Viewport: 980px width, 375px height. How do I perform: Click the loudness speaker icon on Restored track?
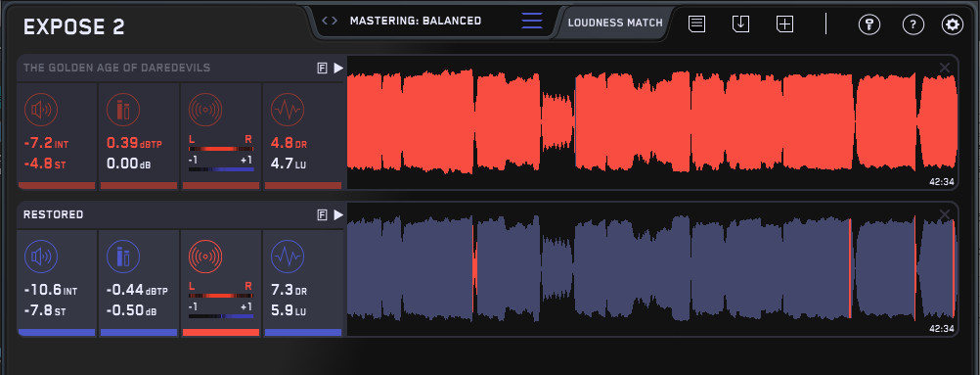click(41, 257)
